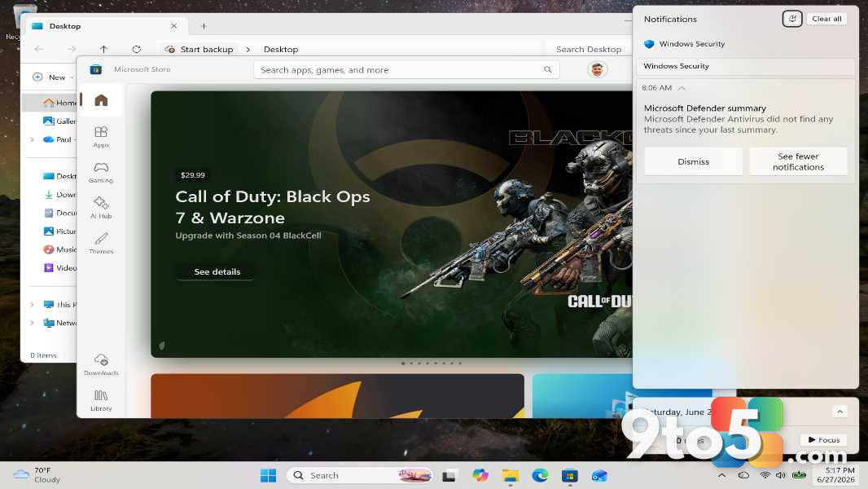The width and height of the screenshot is (868, 489).
Task: Click the taskbar Search box
Action: click(x=360, y=476)
